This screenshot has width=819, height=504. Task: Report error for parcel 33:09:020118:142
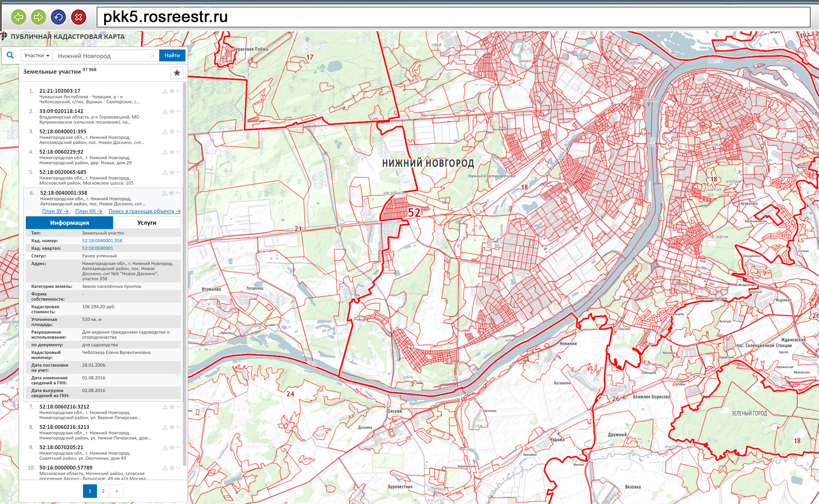click(x=165, y=111)
